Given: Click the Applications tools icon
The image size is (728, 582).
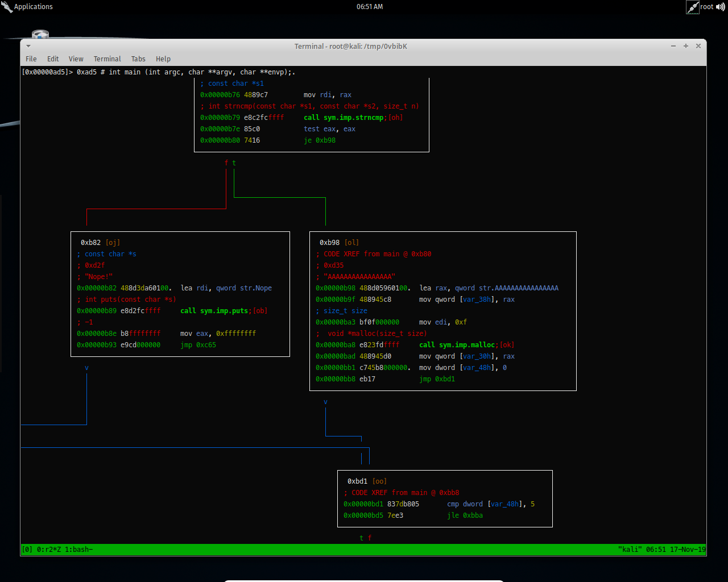Looking at the screenshot, I should [x=7, y=7].
